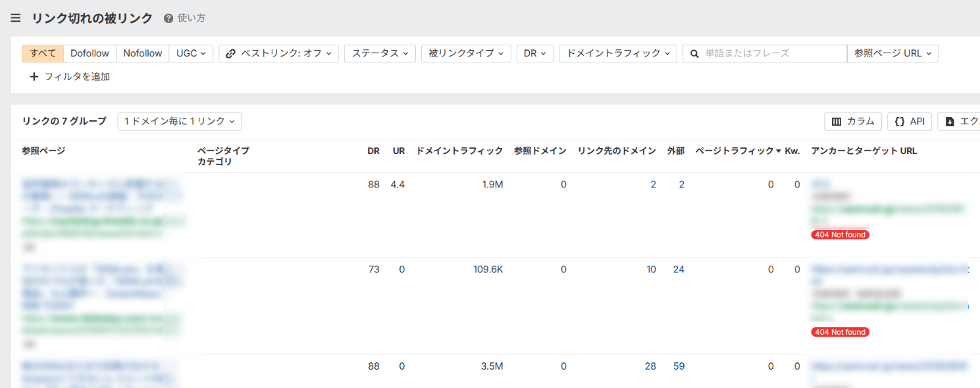
Task: Enable the Dofollow filter
Action: 90,53
